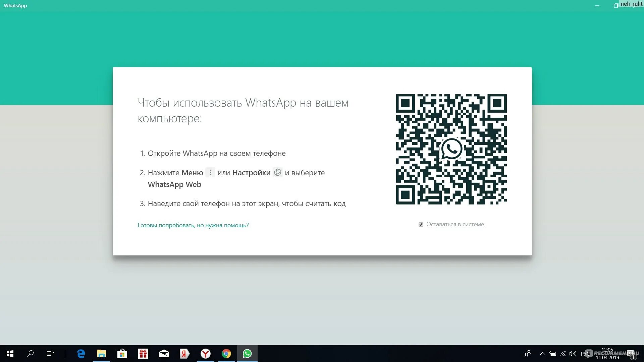Click the Menu three-dots icon in step 2

[x=210, y=173]
